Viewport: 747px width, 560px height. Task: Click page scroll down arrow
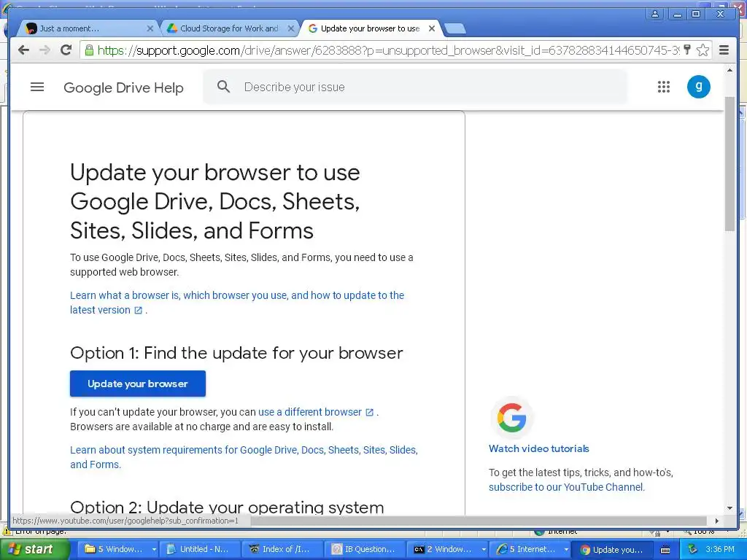click(729, 508)
